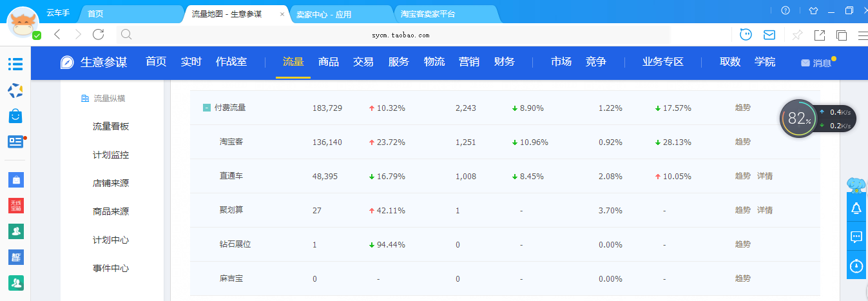The height and width of the screenshot is (301, 868).
Task: Go back using the browser back arrow
Action: point(57,35)
